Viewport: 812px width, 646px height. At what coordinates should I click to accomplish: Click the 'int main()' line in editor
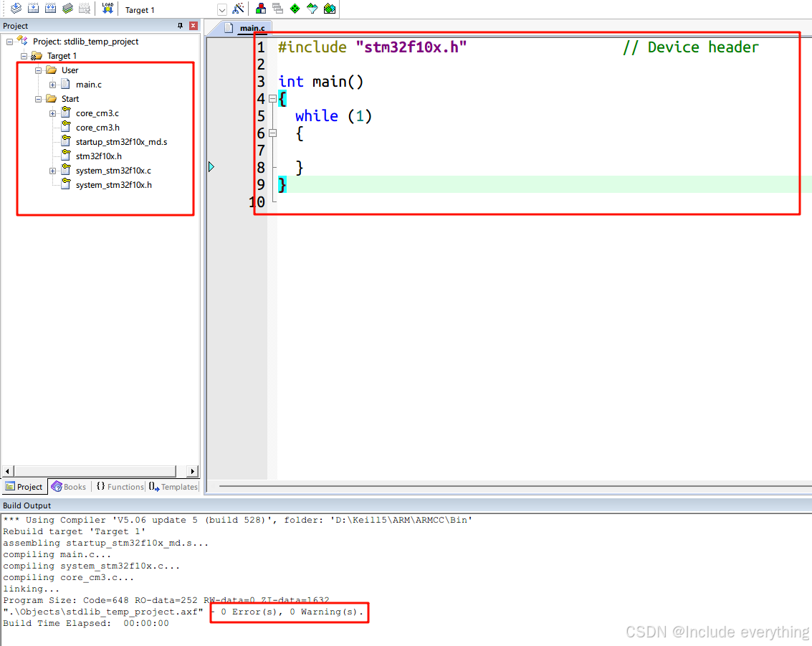tap(321, 82)
